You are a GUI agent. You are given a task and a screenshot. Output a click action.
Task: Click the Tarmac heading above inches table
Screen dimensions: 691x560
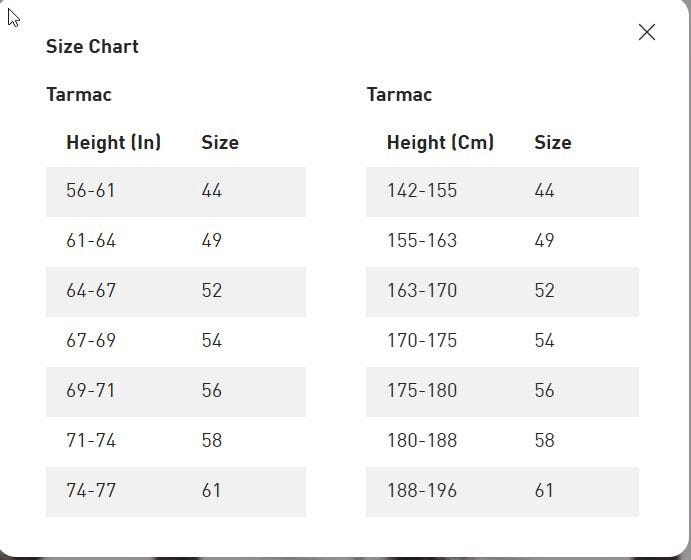point(79,95)
